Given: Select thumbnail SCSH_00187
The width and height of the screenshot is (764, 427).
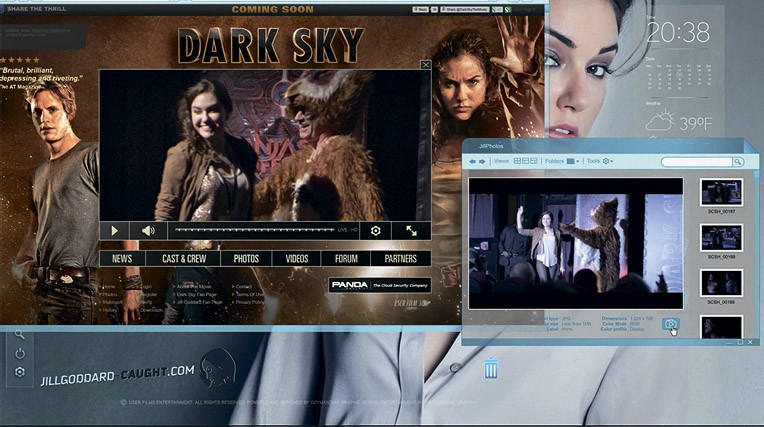Looking at the screenshot, I should tap(721, 193).
